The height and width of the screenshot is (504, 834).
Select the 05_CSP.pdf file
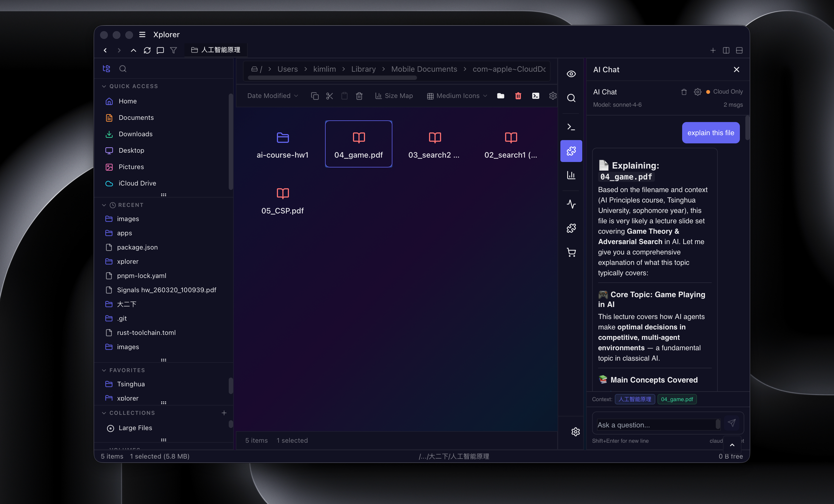282,200
